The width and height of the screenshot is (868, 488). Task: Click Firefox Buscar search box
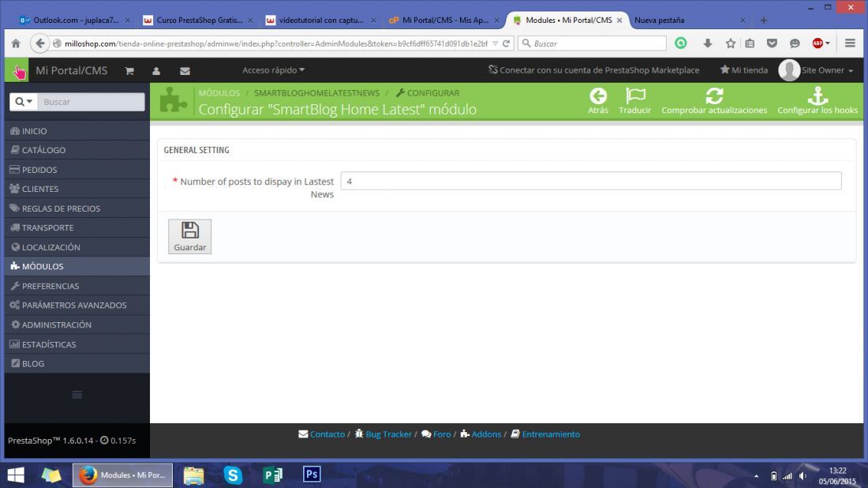(592, 43)
